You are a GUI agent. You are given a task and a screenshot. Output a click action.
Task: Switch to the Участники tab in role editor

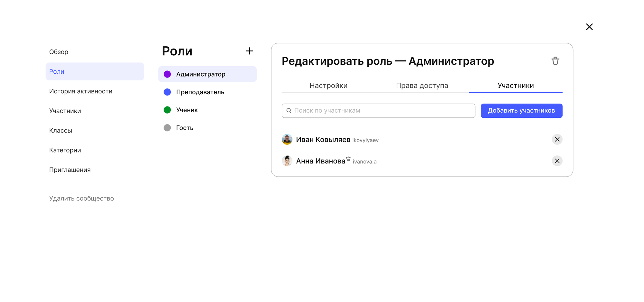[516, 86]
